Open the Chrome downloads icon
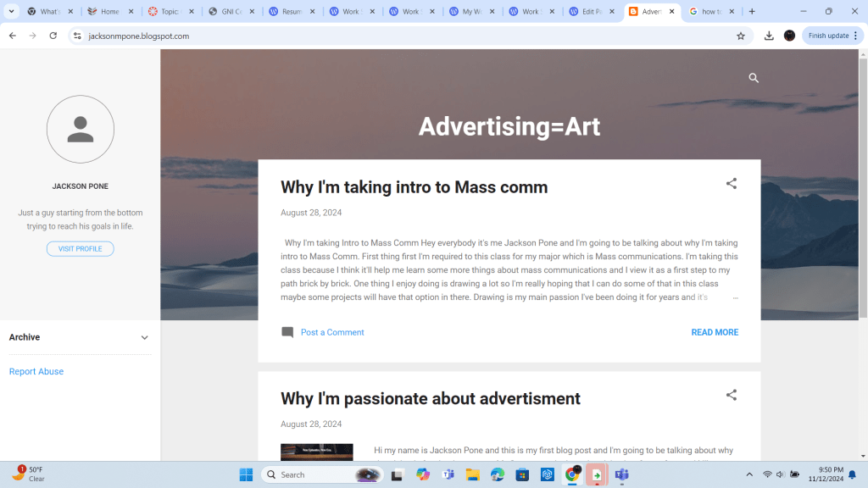868x488 pixels. (769, 36)
